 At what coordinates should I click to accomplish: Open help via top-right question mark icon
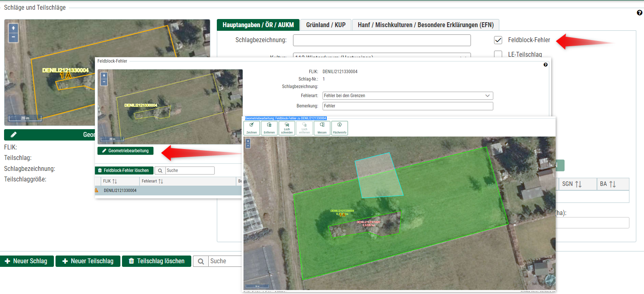640,13
